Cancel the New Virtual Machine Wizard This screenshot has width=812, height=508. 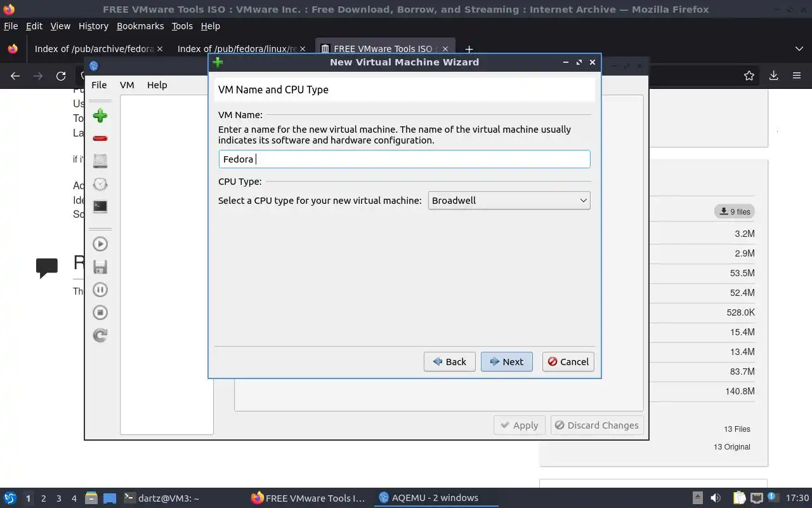[568, 362]
